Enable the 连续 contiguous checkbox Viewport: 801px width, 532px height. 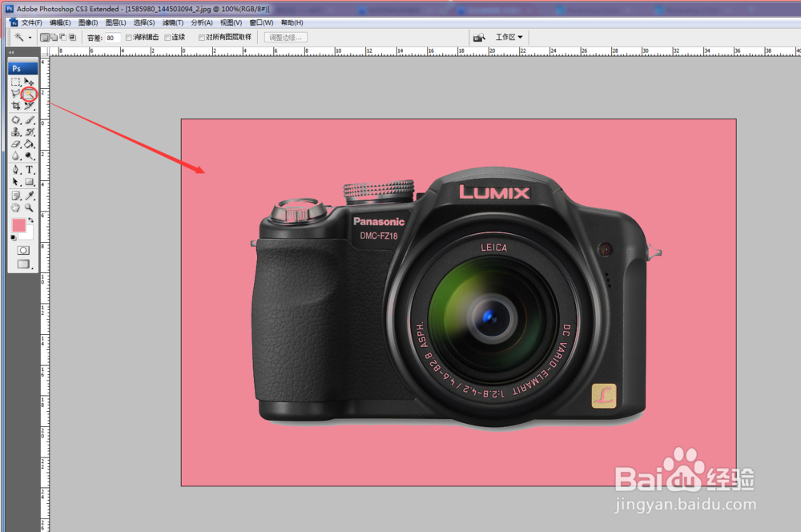pos(167,38)
